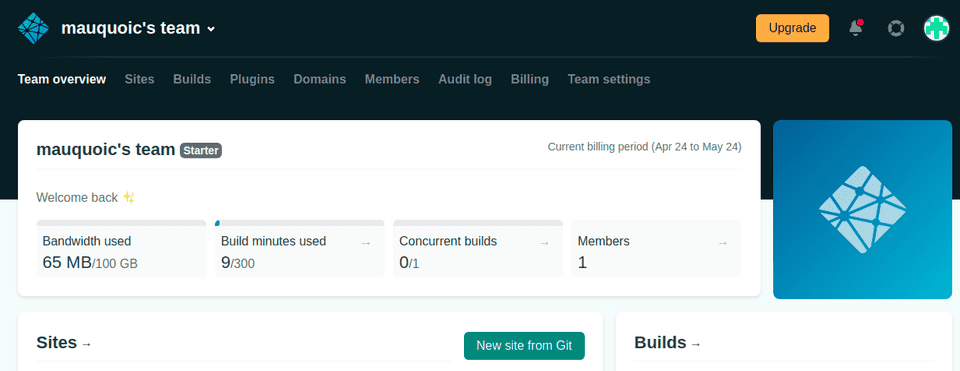This screenshot has width=960, height=371.
Task: Go to the Audit log tab
Action: (x=465, y=79)
